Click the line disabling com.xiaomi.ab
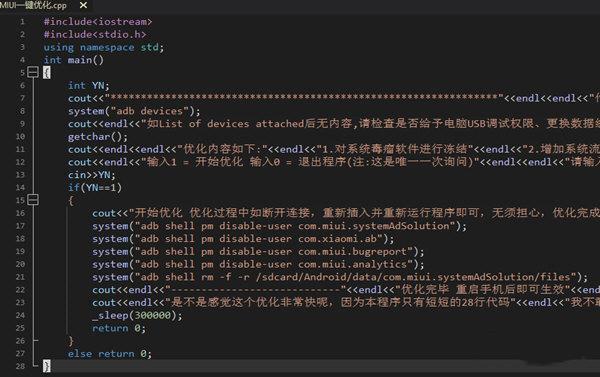The height and width of the screenshot is (377, 600). (x=243, y=239)
